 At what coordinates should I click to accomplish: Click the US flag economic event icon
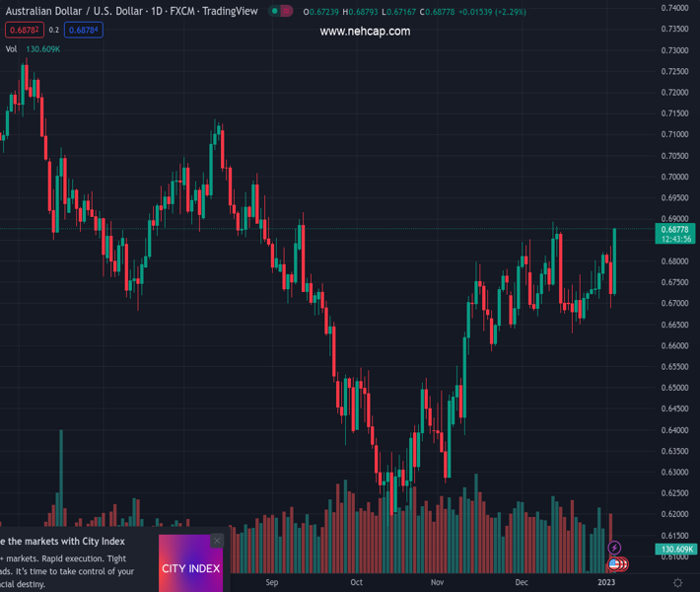point(614,564)
